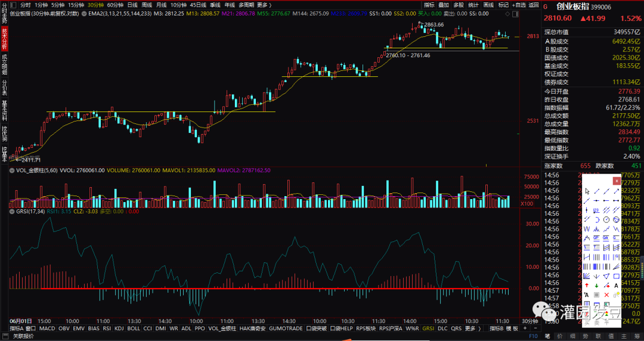Open the 指标 menu at top right

(x=429, y=5)
